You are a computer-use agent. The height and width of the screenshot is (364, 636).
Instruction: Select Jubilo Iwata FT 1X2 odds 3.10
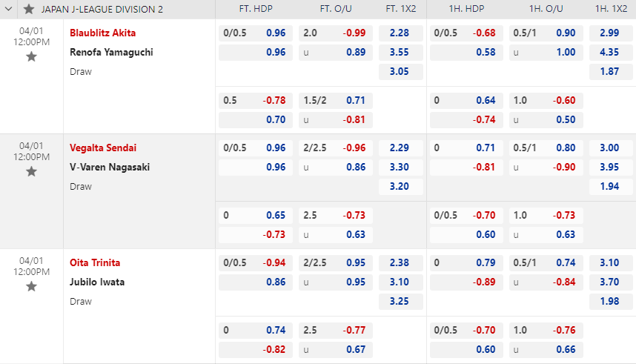401,282
